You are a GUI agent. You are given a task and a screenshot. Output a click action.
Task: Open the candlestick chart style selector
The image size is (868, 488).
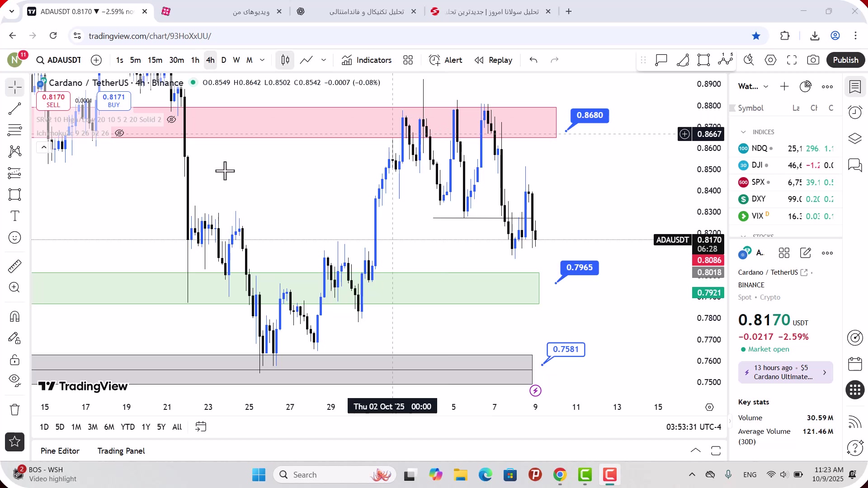pyautogui.click(x=285, y=60)
